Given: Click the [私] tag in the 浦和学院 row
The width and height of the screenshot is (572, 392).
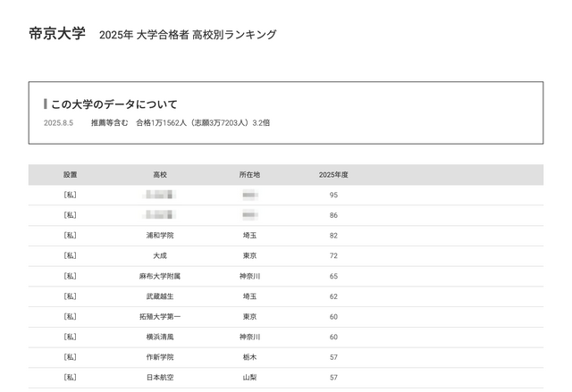Looking at the screenshot, I should (70, 236).
